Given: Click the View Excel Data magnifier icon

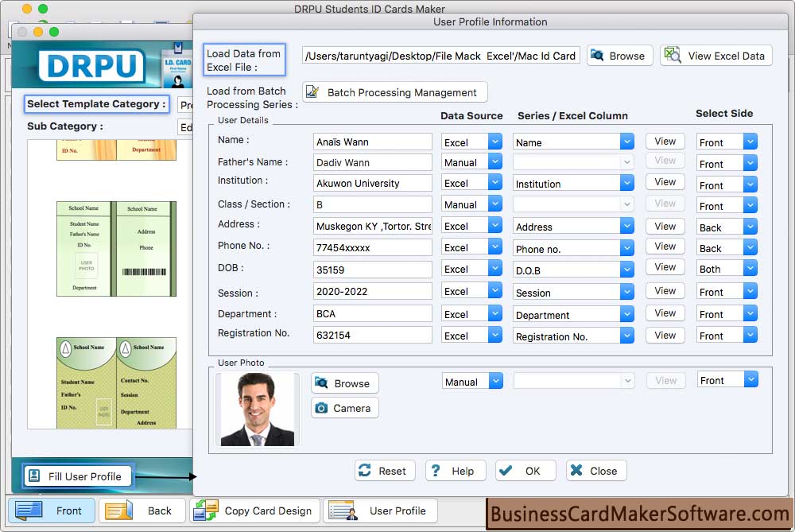Looking at the screenshot, I should [x=673, y=55].
